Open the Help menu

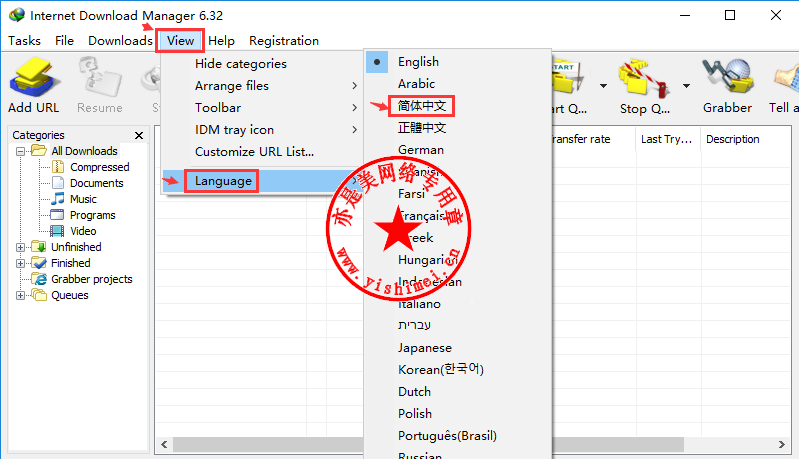point(221,41)
